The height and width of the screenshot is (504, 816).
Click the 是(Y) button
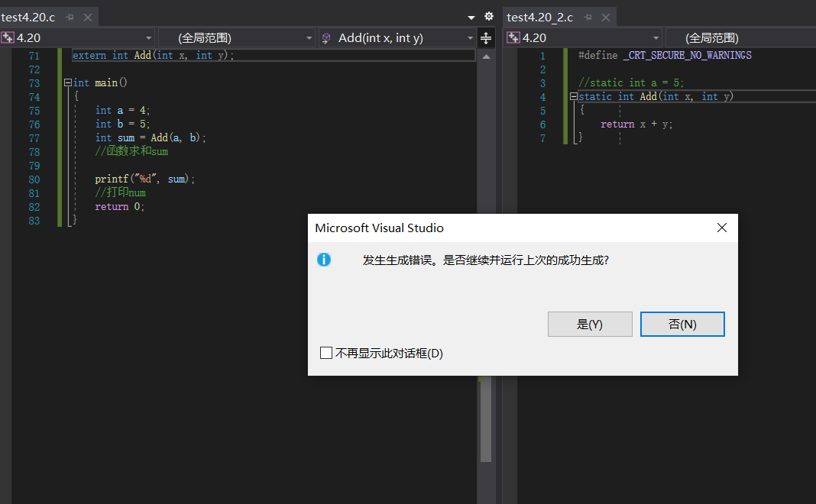590,324
